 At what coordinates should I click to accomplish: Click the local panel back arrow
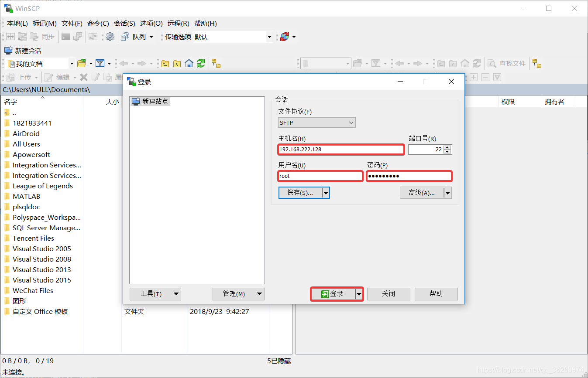tap(124, 64)
